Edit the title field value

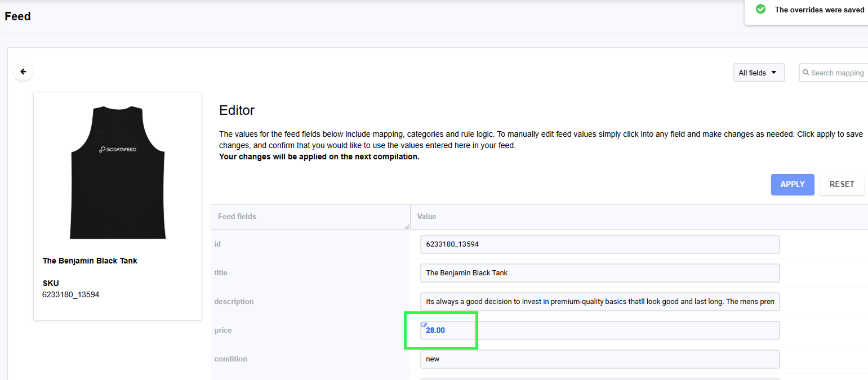(x=599, y=273)
